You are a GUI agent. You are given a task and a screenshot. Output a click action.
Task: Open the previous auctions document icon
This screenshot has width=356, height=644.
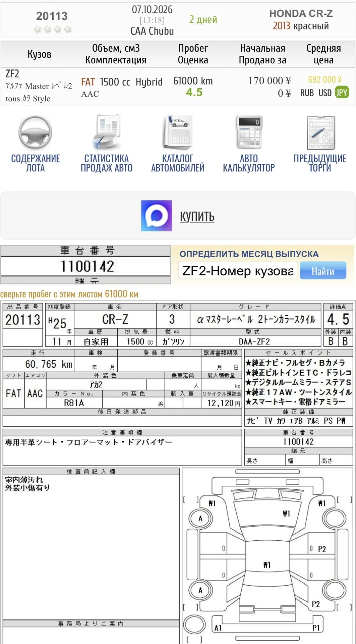[320, 132]
